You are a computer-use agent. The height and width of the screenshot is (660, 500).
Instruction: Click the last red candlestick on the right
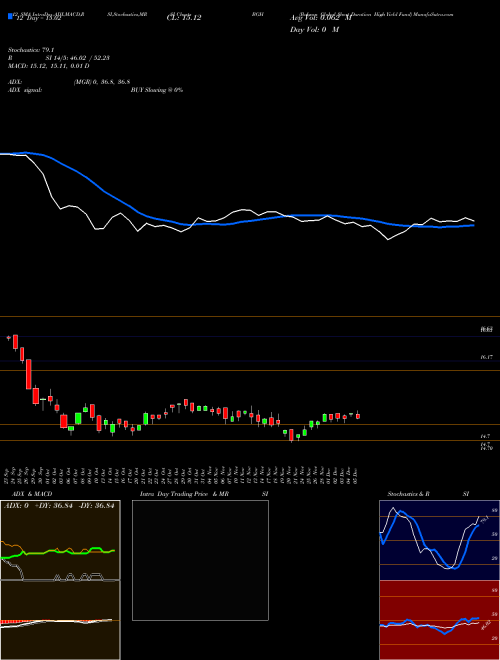(x=358, y=416)
